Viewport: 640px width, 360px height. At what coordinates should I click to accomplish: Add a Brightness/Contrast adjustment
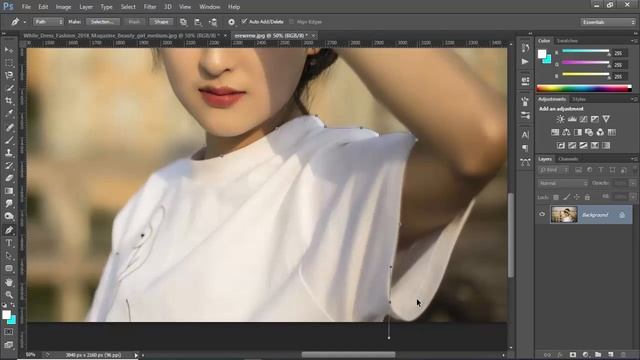[x=560, y=119]
